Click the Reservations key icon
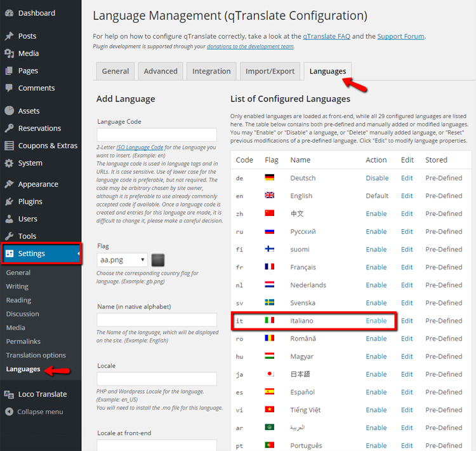 click(9, 128)
